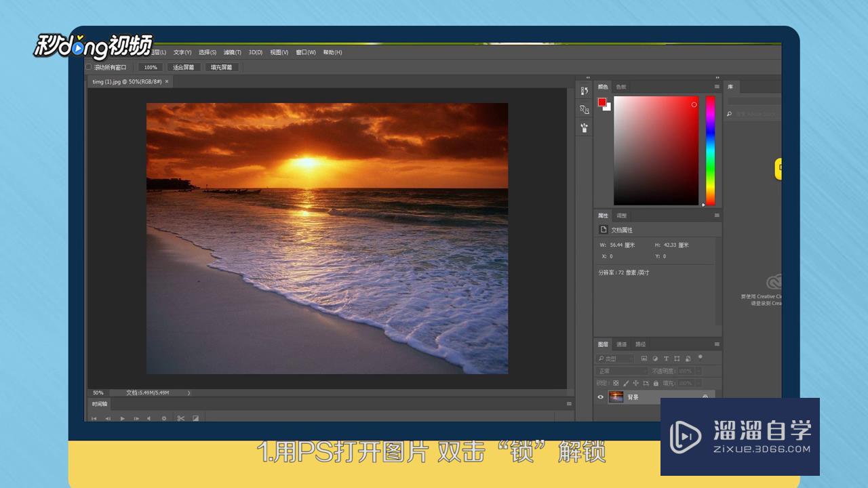Toggle the layer filter on/off switch
Screen dimensions: 868x488
[x=700, y=357]
